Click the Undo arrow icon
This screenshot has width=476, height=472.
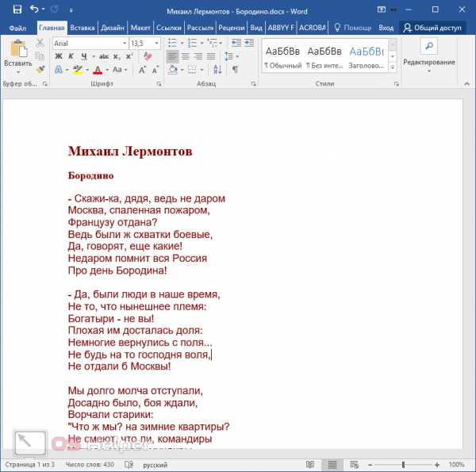tap(34, 10)
